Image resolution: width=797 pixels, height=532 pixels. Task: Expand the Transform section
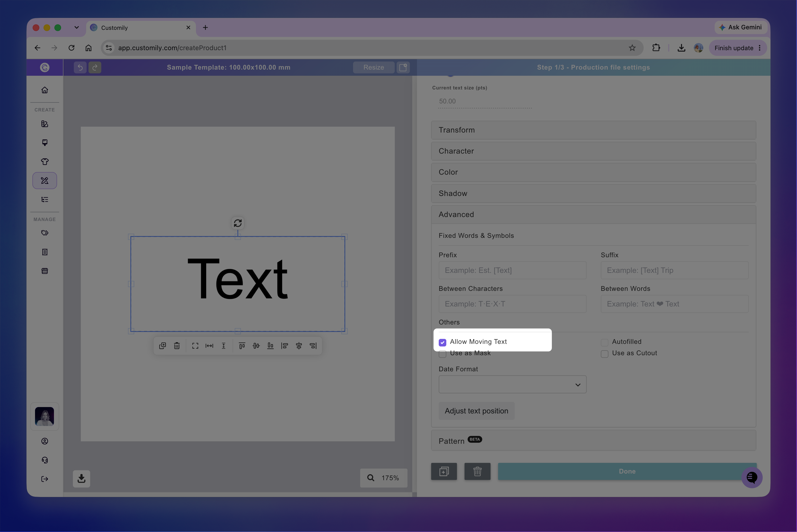(x=593, y=130)
